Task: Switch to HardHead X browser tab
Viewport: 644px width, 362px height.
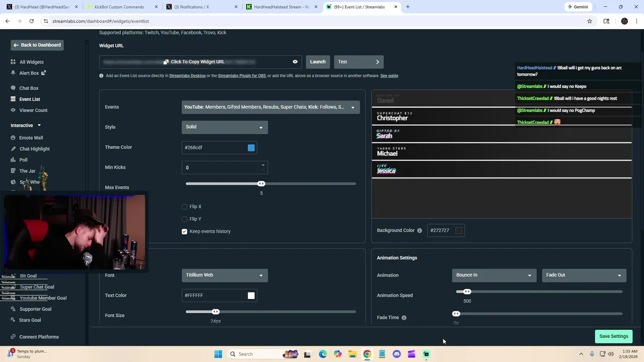Action: (x=43, y=7)
